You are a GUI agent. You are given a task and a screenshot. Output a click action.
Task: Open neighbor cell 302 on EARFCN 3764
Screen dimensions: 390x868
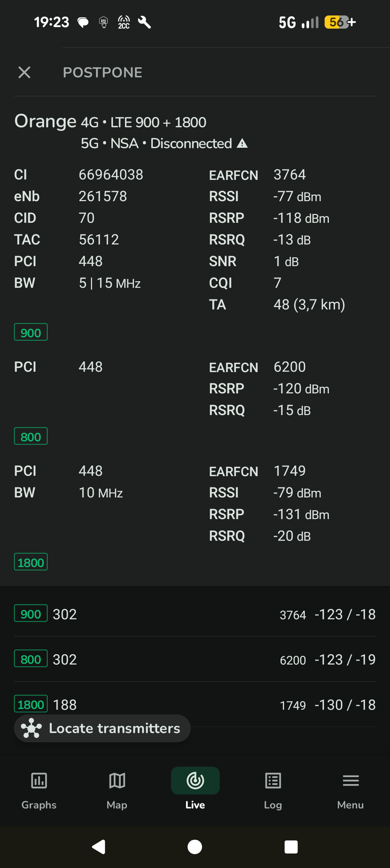tap(195, 614)
